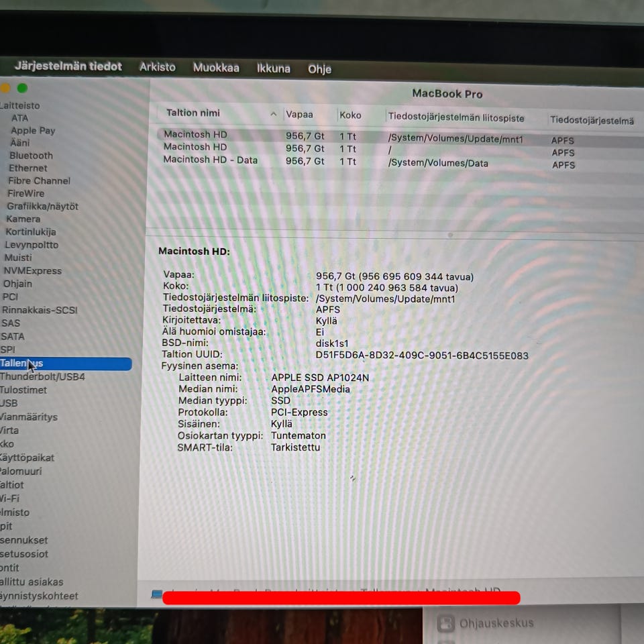This screenshot has width=644, height=644.
Task: Expand the Laitteisto sidebar section
Action: [19, 105]
